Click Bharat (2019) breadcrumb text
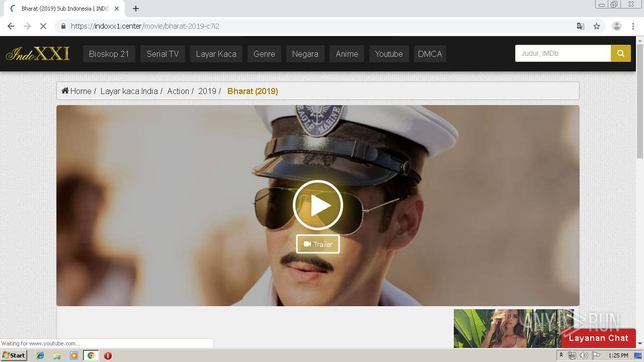 coord(253,91)
